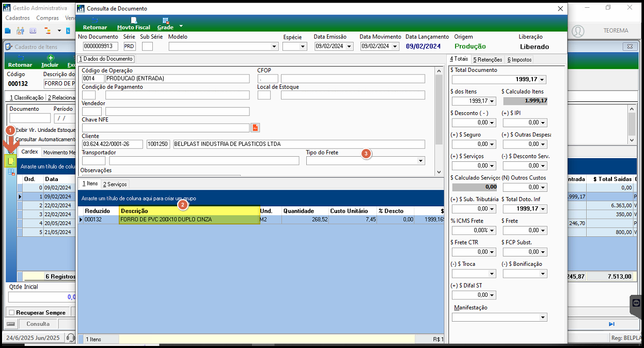Click yellow document icon in Cardex sidebar
The width and height of the screenshot is (644, 348).
tap(11, 161)
